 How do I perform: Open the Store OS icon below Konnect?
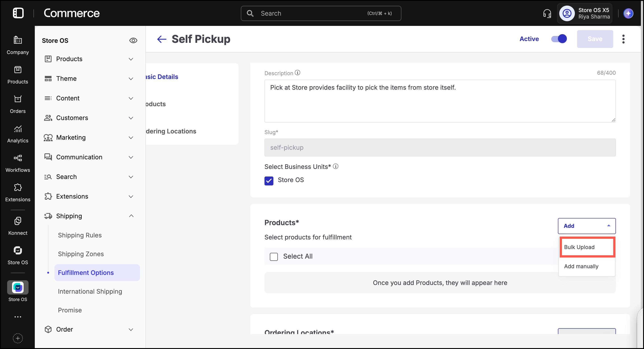[x=18, y=250]
